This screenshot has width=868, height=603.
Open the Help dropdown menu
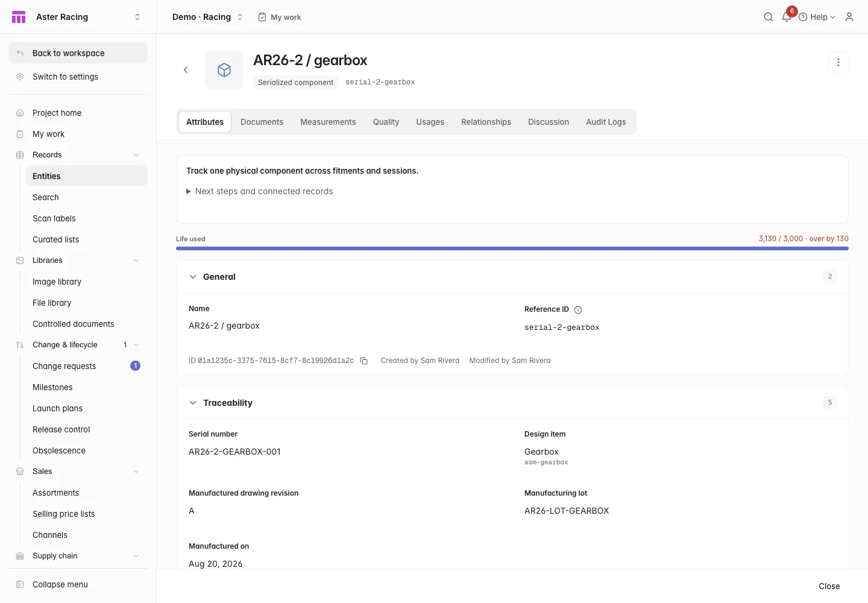(817, 17)
